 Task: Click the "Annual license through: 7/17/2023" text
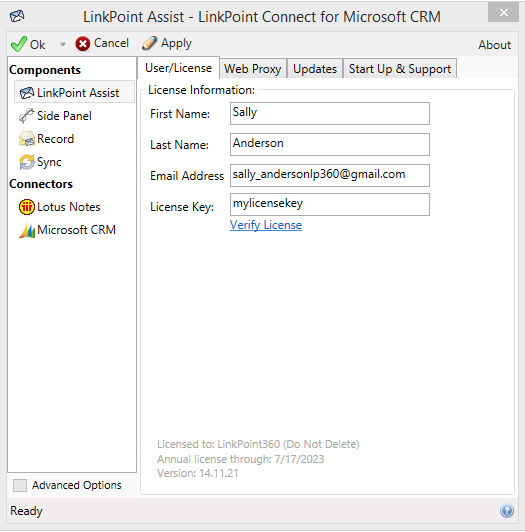point(241,459)
